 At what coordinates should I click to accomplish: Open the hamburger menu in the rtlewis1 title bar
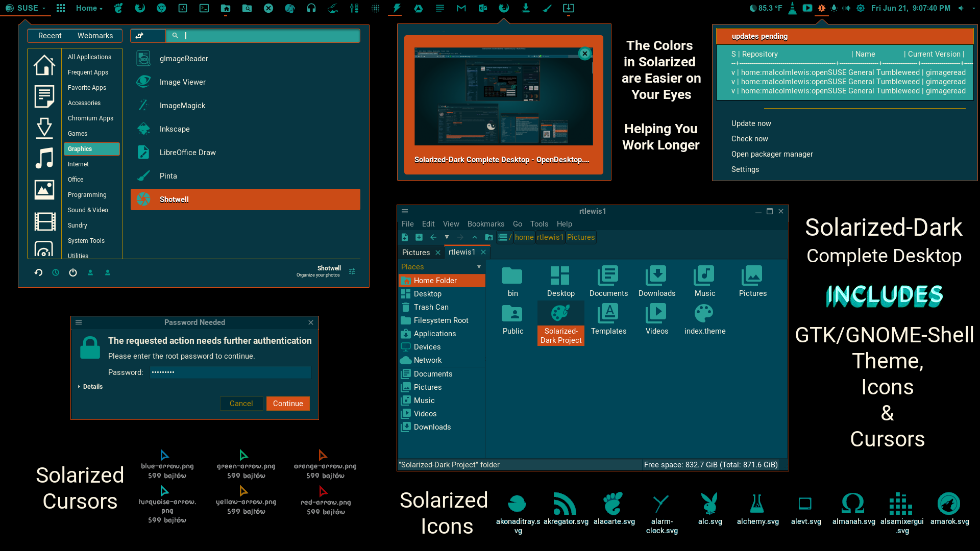coord(405,211)
